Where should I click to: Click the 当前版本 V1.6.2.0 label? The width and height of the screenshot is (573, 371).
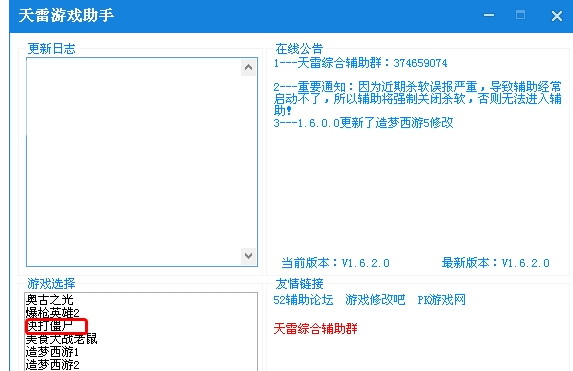(x=335, y=263)
